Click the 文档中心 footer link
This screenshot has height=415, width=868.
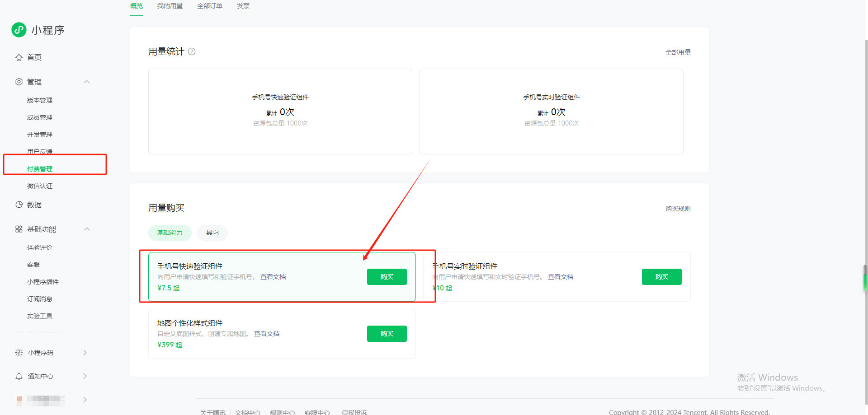248,412
